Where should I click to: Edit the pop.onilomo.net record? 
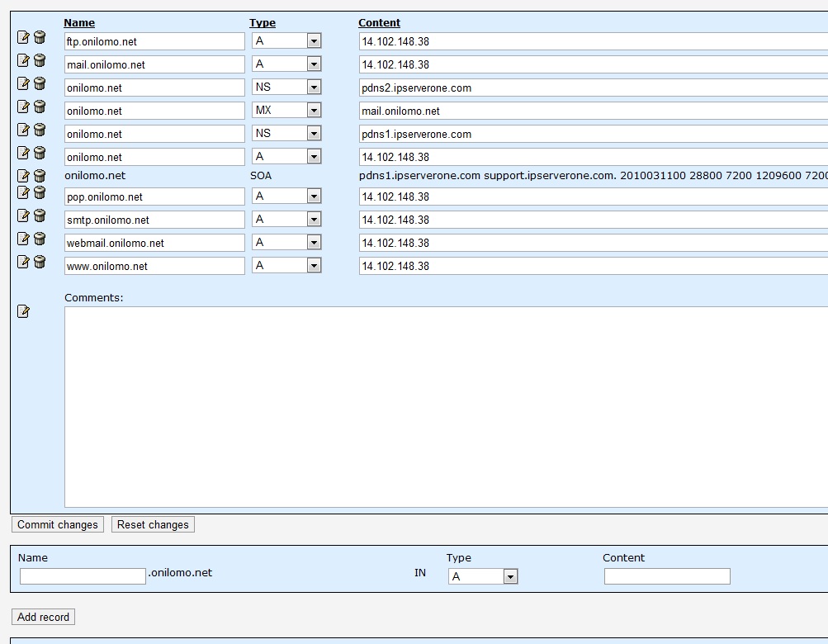(x=23, y=192)
